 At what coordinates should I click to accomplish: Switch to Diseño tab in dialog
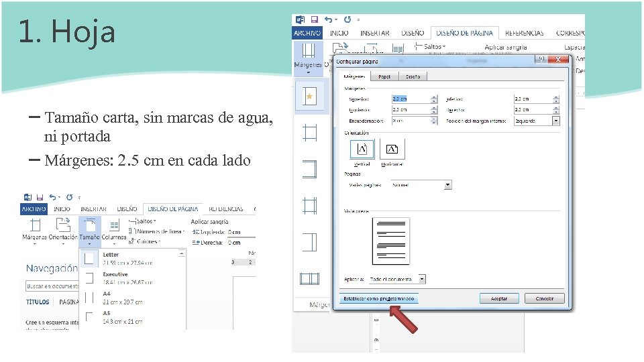[413, 76]
